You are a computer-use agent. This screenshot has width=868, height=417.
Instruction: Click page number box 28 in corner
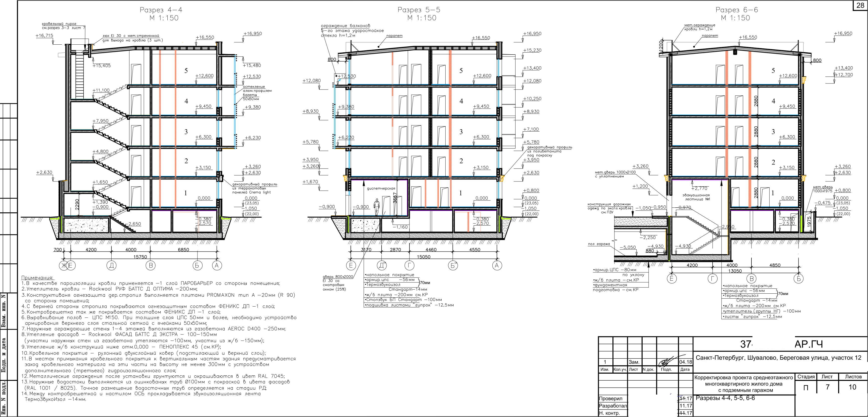click(x=861, y=6)
